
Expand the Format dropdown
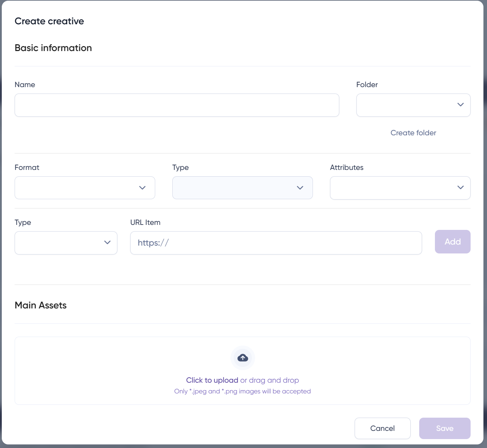tap(85, 187)
